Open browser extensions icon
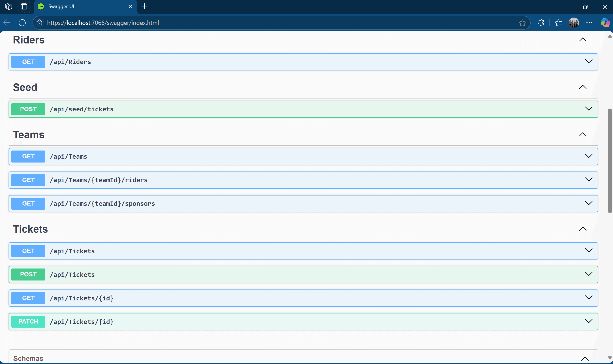The image size is (613, 364). pos(541,23)
